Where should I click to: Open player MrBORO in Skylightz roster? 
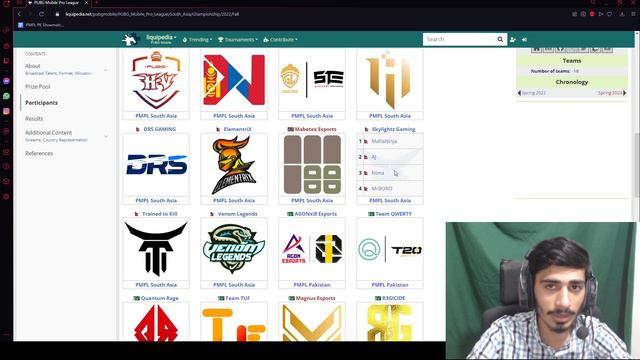point(382,189)
